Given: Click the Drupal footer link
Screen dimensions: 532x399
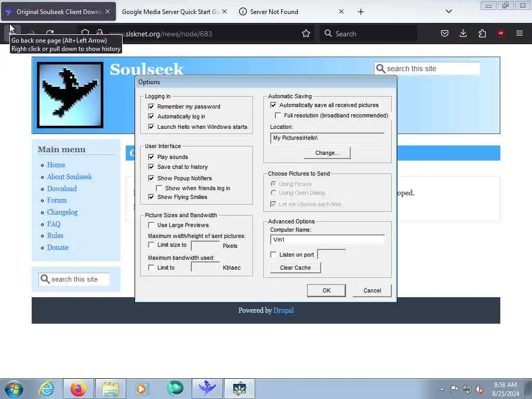Looking at the screenshot, I should coord(284,311).
